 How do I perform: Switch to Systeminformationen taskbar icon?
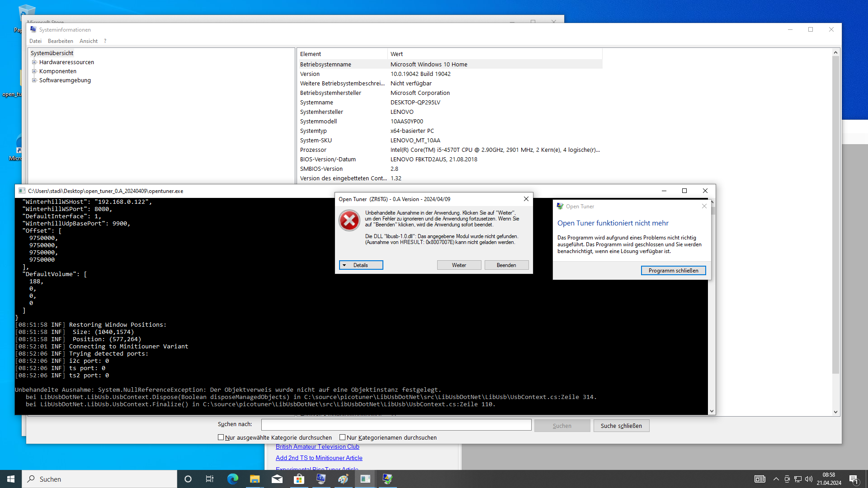pyautogui.click(x=321, y=479)
